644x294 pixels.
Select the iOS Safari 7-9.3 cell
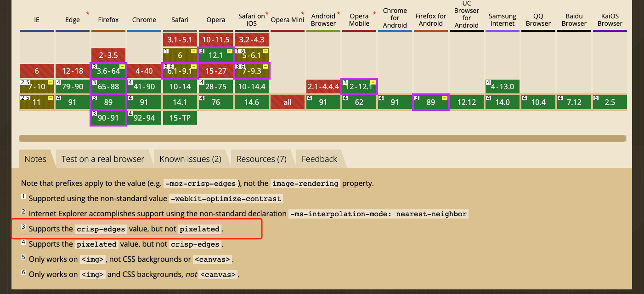click(252, 71)
